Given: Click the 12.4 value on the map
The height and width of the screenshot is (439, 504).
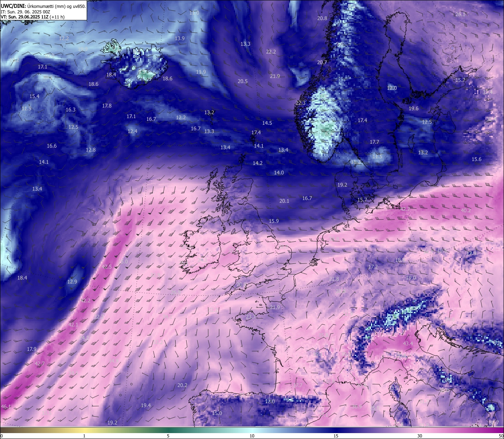Looking at the screenshot, I should click(x=132, y=131).
